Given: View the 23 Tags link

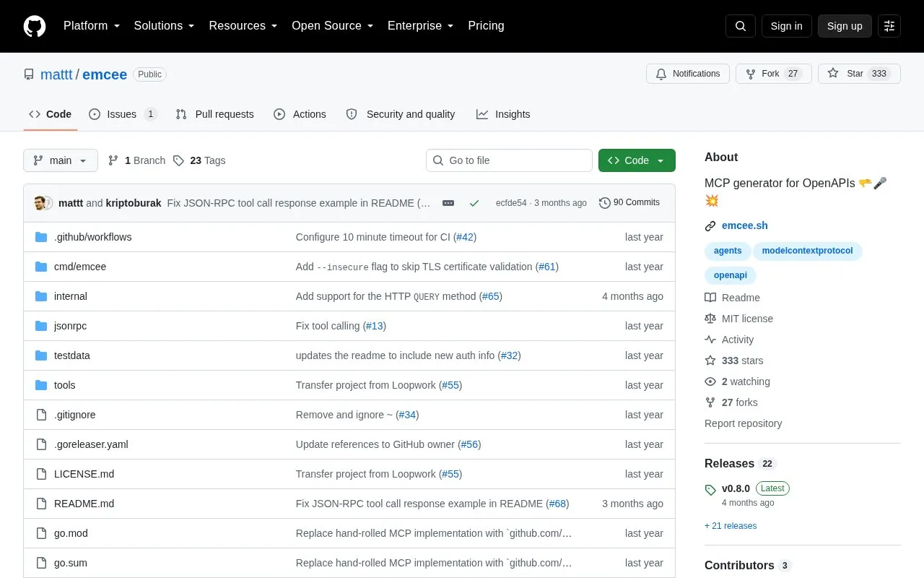Looking at the screenshot, I should [x=199, y=160].
